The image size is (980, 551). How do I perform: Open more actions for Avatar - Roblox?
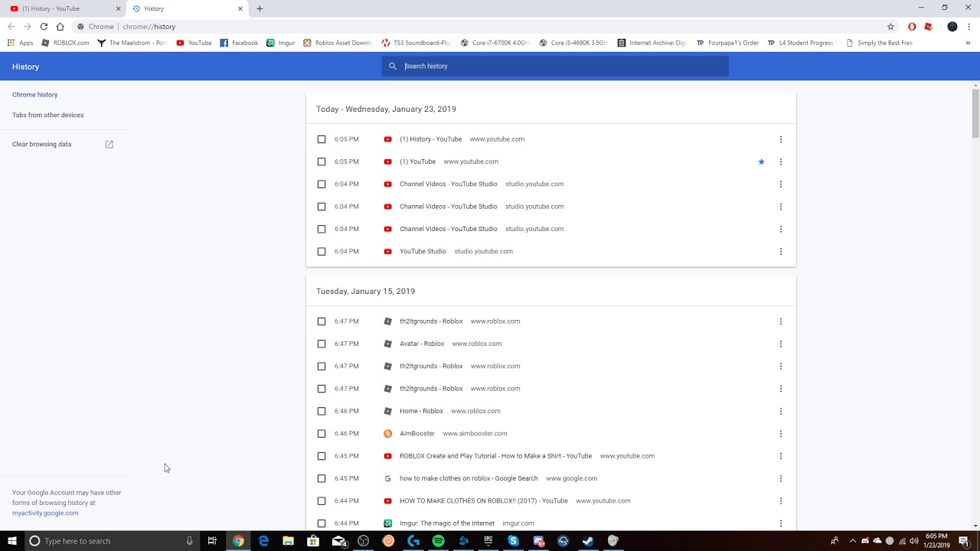pos(781,344)
